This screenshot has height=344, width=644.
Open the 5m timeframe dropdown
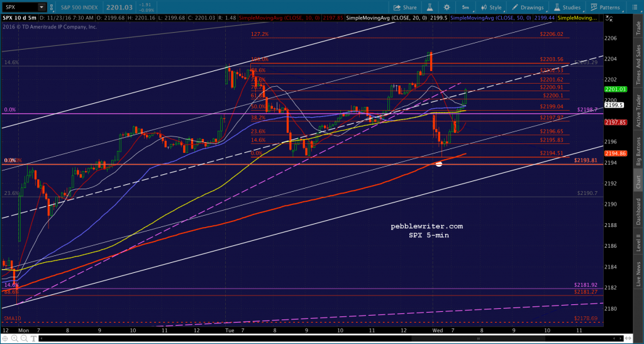[x=465, y=8]
